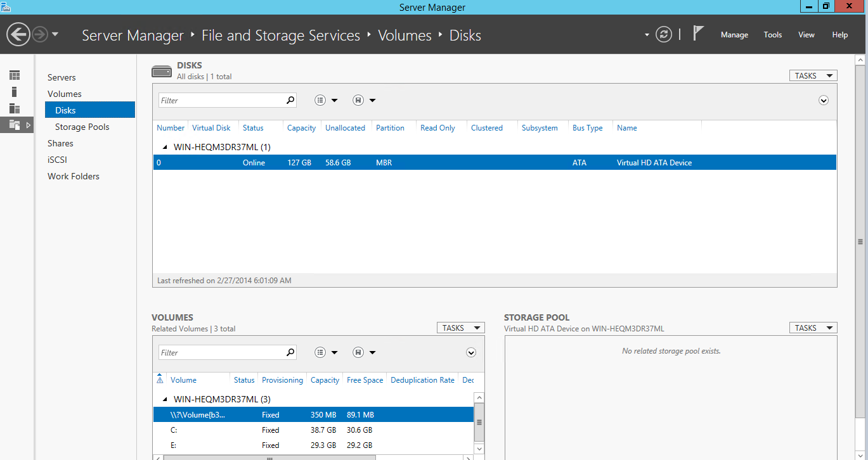Refresh Server Manager with the refresh icon
868x460 pixels.
(x=664, y=34)
